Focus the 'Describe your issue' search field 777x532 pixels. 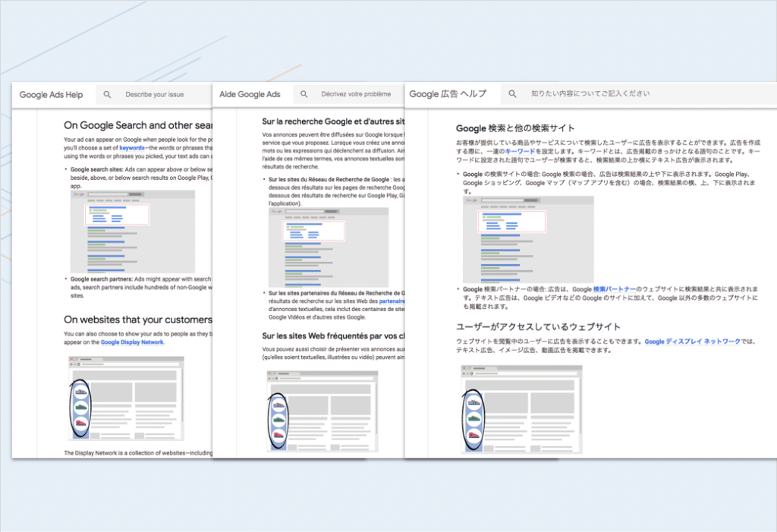pos(154,94)
